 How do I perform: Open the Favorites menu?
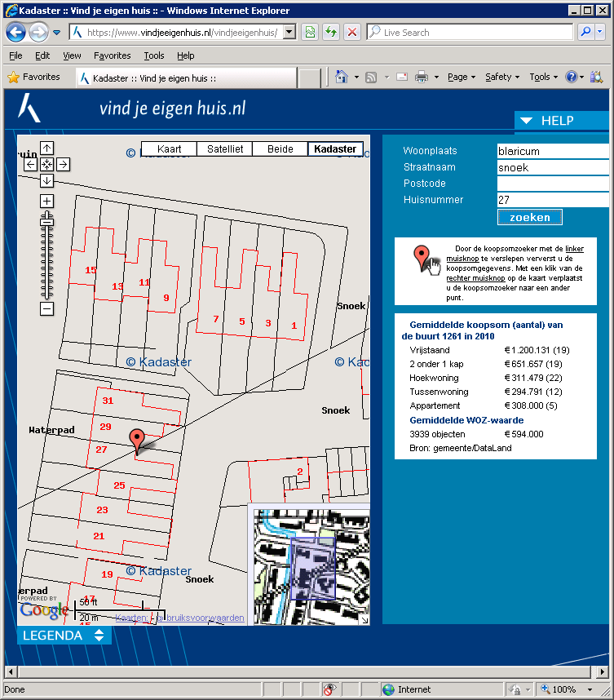click(112, 55)
